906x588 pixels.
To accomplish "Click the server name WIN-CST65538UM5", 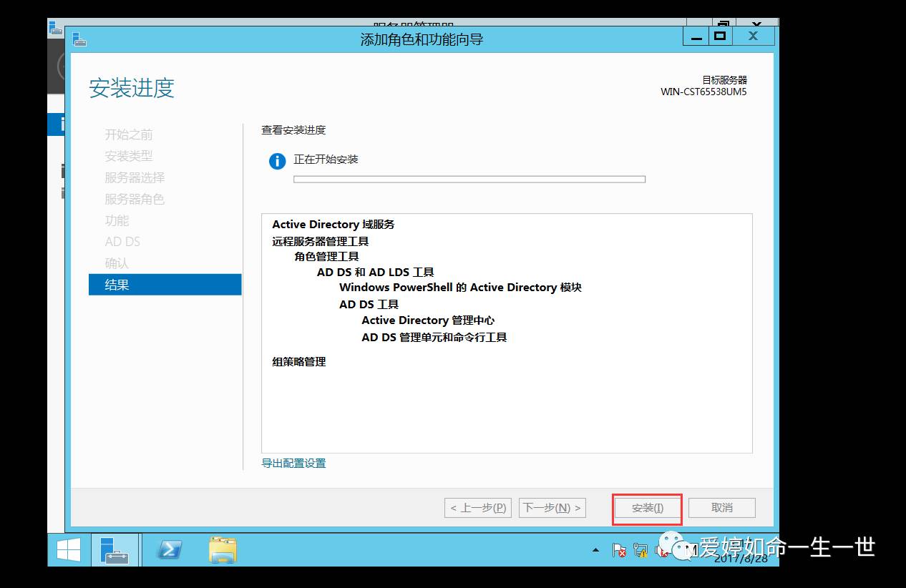I will (x=703, y=92).
